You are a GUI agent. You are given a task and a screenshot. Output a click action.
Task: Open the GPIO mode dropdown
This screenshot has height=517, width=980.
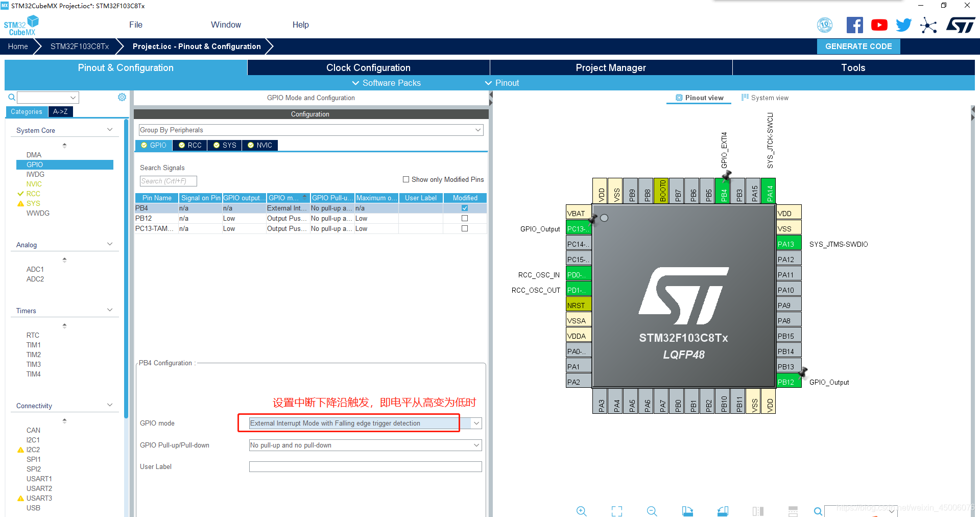click(x=476, y=423)
